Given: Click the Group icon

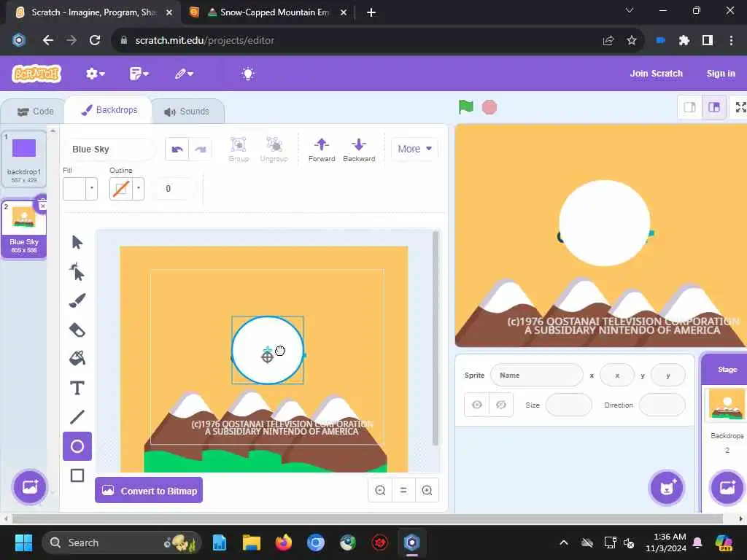Looking at the screenshot, I should (x=239, y=149).
